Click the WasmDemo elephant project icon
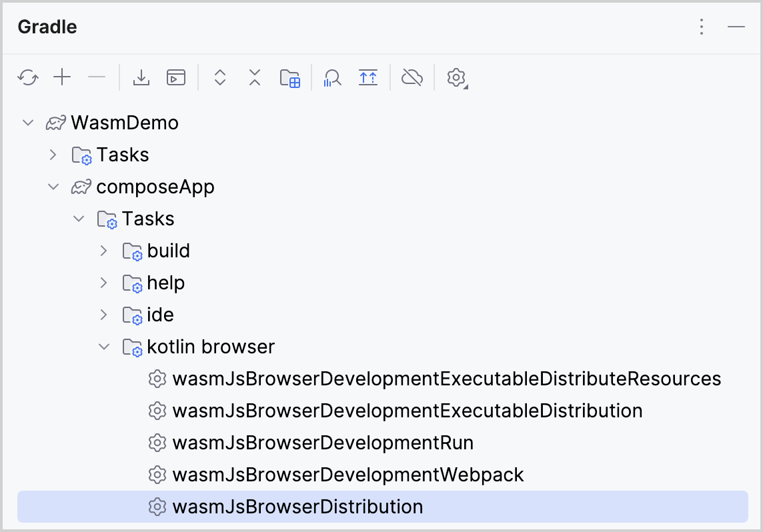Image resolution: width=763 pixels, height=532 pixels. 55,123
